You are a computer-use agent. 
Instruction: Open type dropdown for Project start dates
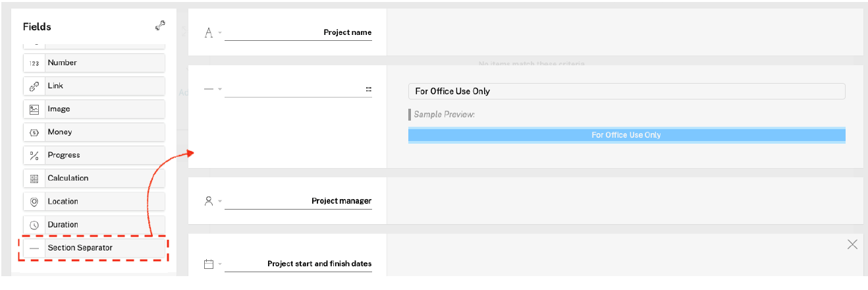pyautogui.click(x=212, y=264)
